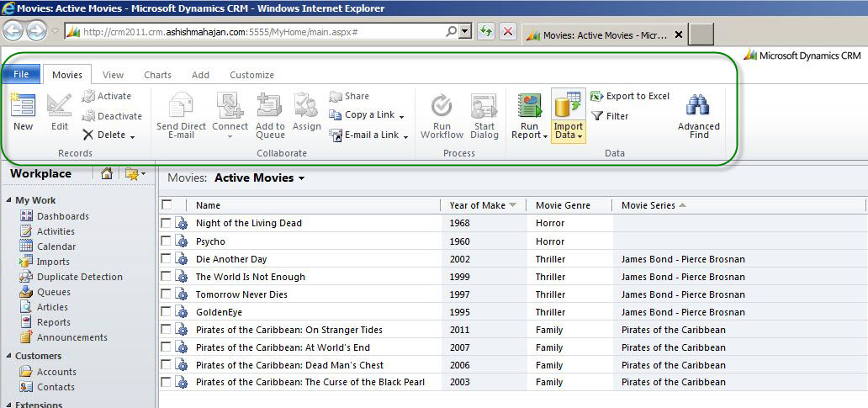
Task: Open the Active Movies view selector
Action: tap(302, 178)
